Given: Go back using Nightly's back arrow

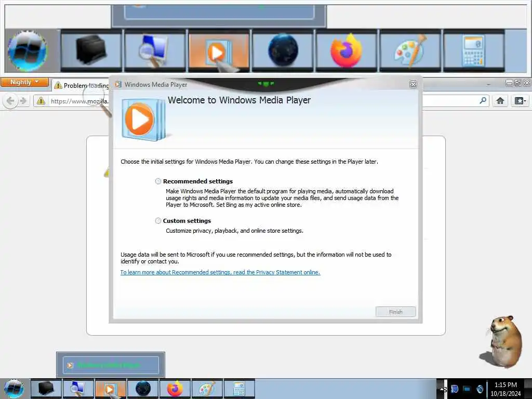Looking at the screenshot, I should (10, 101).
